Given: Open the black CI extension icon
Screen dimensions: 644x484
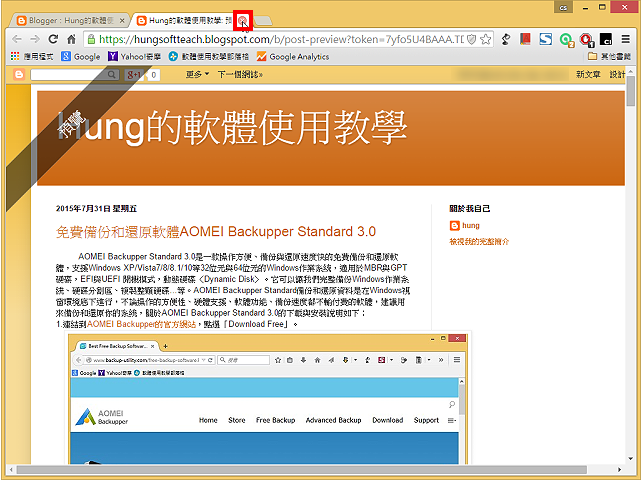Looking at the screenshot, I should point(606,39).
